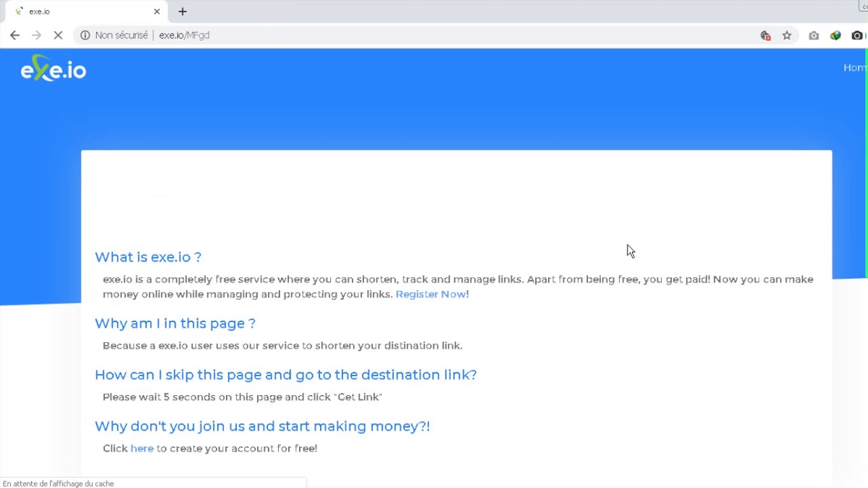Click the 'here' link to create account
The image size is (868, 488).
pos(142,448)
